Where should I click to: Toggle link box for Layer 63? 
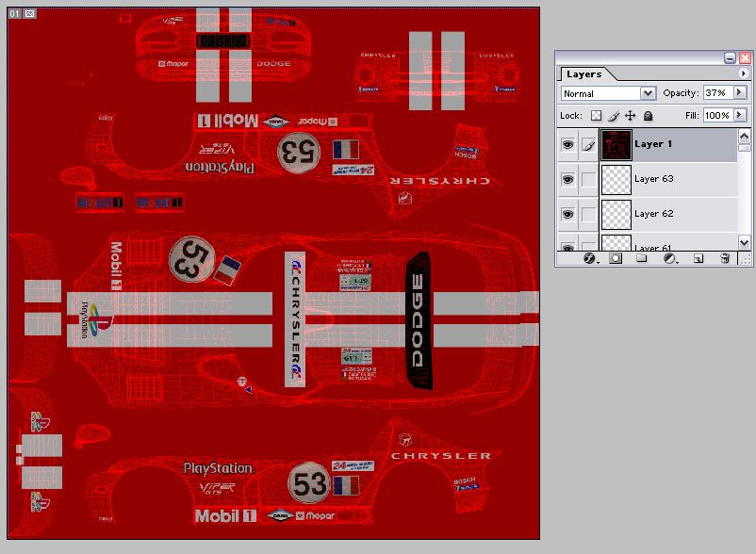[588, 179]
